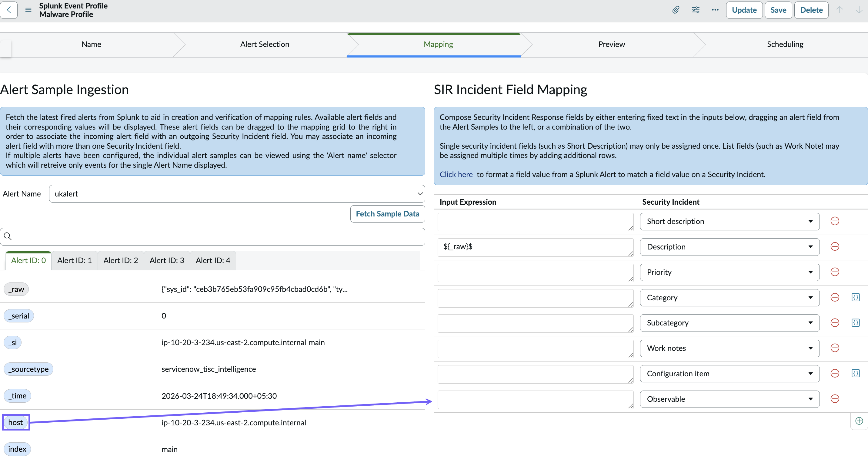Select the index alert field pill
868x462 pixels.
[x=17, y=449]
